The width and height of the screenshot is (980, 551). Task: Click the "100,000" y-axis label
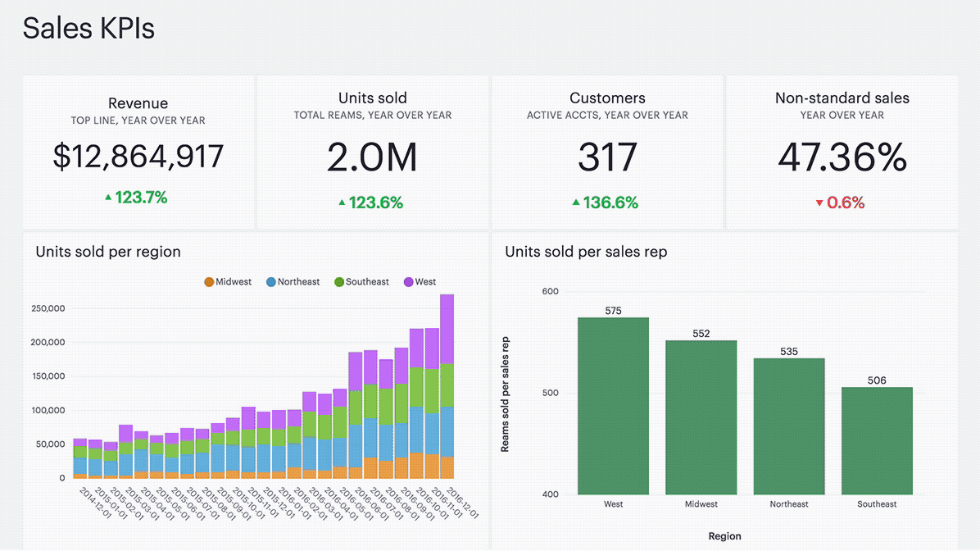point(48,410)
